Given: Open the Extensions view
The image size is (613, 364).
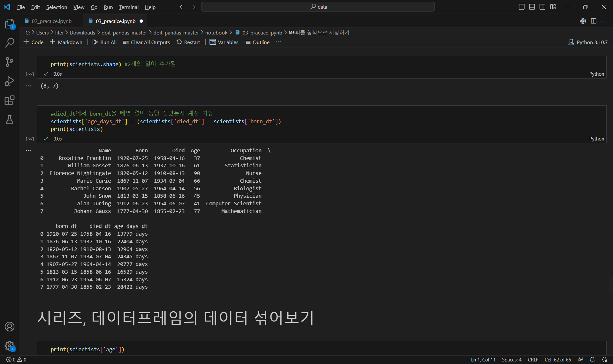Looking at the screenshot, I should coord(10,100).
